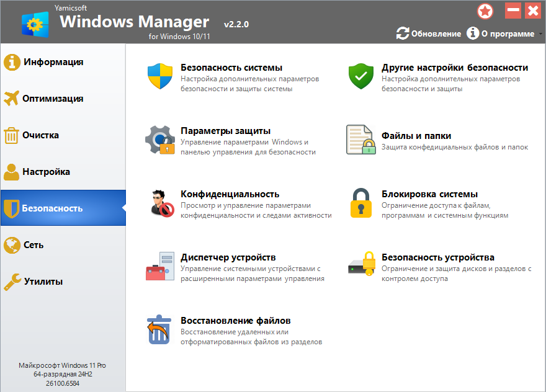Click the Обновление button

429,34
